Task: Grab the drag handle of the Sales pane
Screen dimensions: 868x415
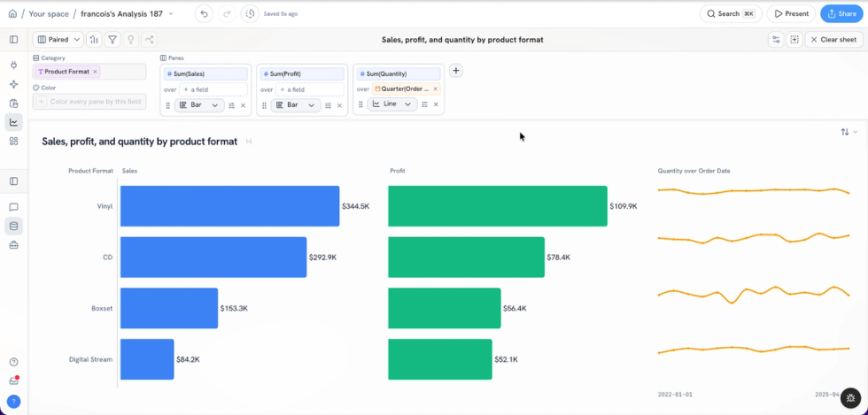Action: pos(167,105)
